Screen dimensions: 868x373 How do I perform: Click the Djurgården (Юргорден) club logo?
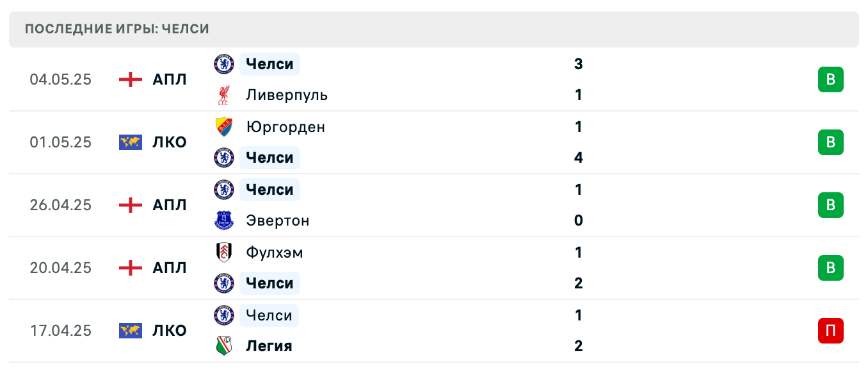pyautogui.click(x=223, y=127)
